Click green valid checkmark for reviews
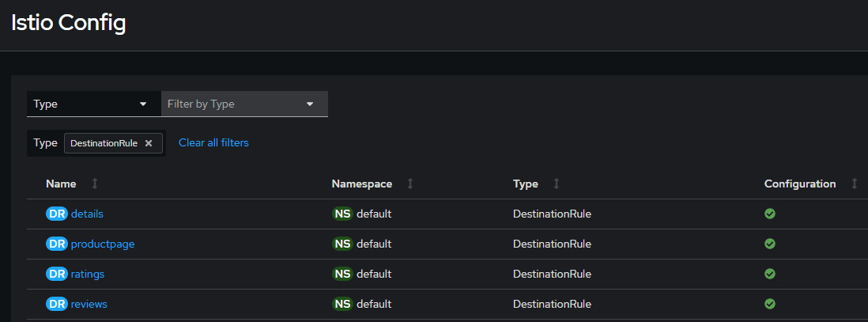 770,304
